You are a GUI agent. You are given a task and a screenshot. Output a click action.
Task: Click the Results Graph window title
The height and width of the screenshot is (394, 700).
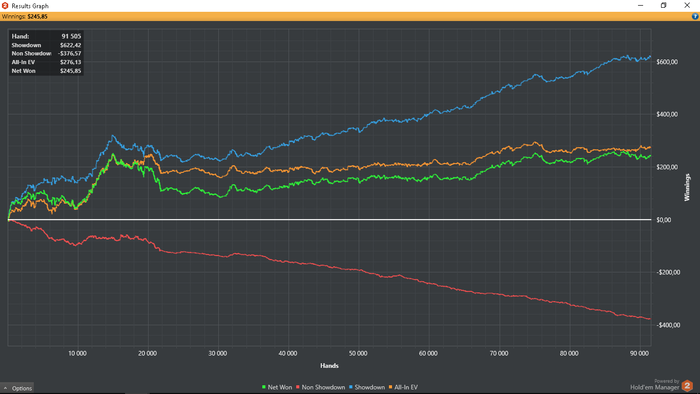[30, 6]
